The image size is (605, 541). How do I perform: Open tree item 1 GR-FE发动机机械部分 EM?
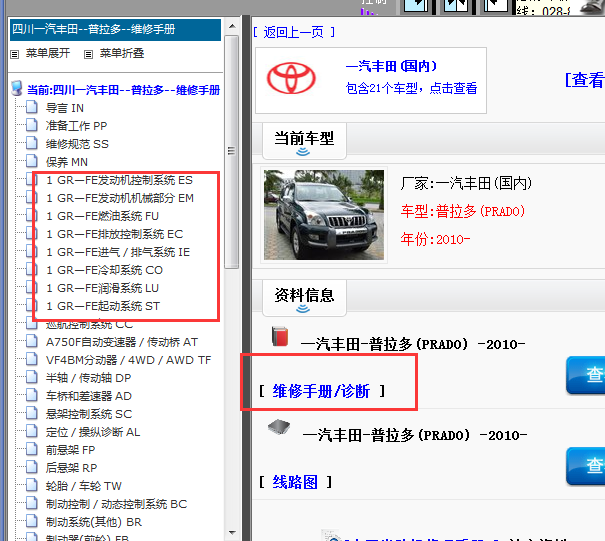tap(120, 198)
